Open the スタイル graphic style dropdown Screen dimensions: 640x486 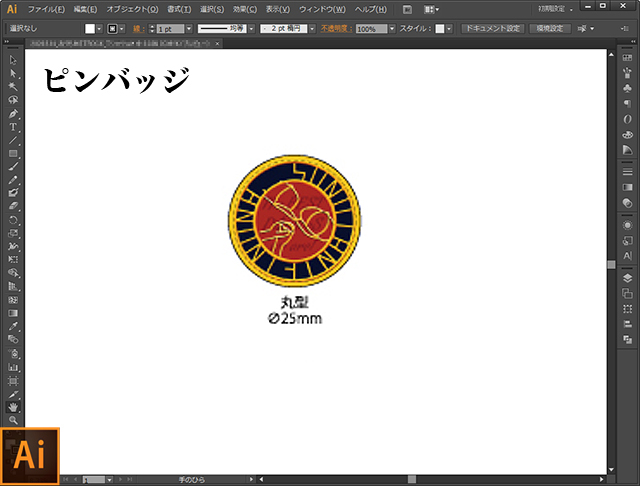point(449,29)
